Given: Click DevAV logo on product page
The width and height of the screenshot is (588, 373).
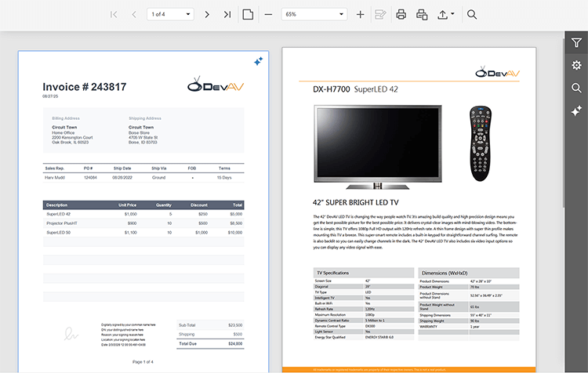Looking at the screenshot, I should (498, 72).
